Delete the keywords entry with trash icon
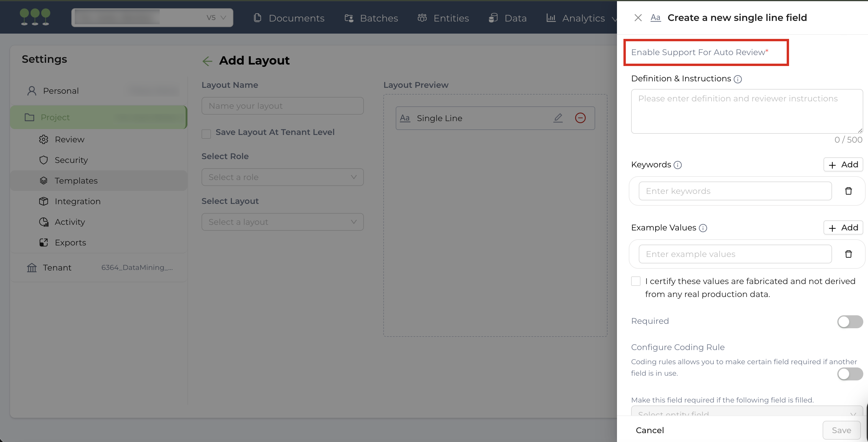 click(x=848, y=191)
